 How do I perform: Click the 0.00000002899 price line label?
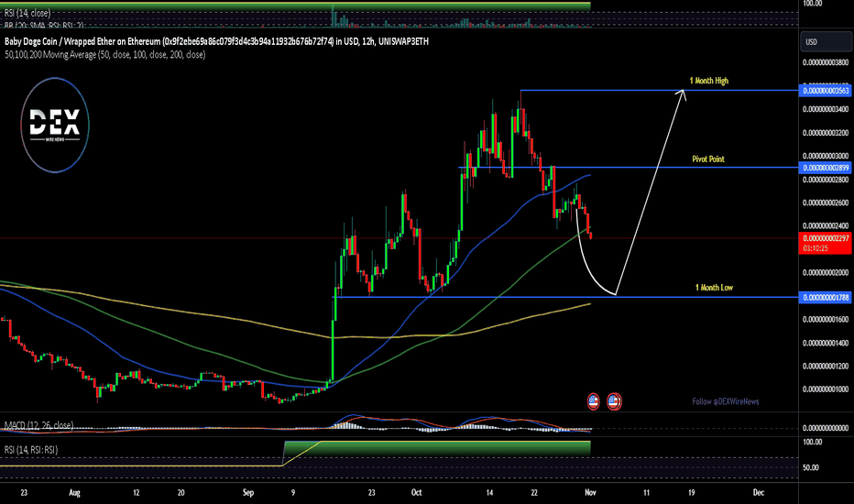825,168
